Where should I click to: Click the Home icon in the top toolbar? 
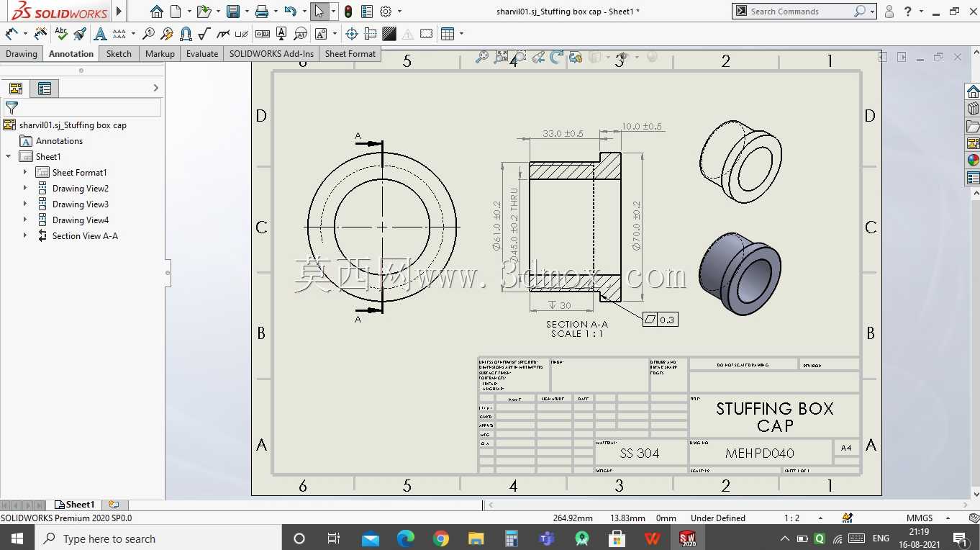[157, 12]
